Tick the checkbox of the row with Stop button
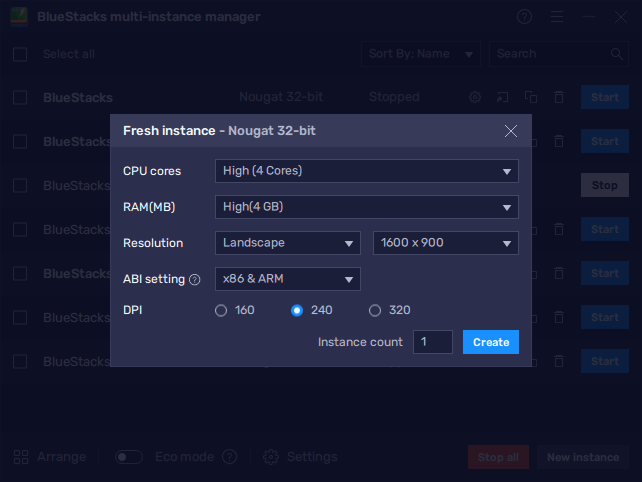Viewport: 642px width, 482px height. pyautogui.click(x=20, y=186)
